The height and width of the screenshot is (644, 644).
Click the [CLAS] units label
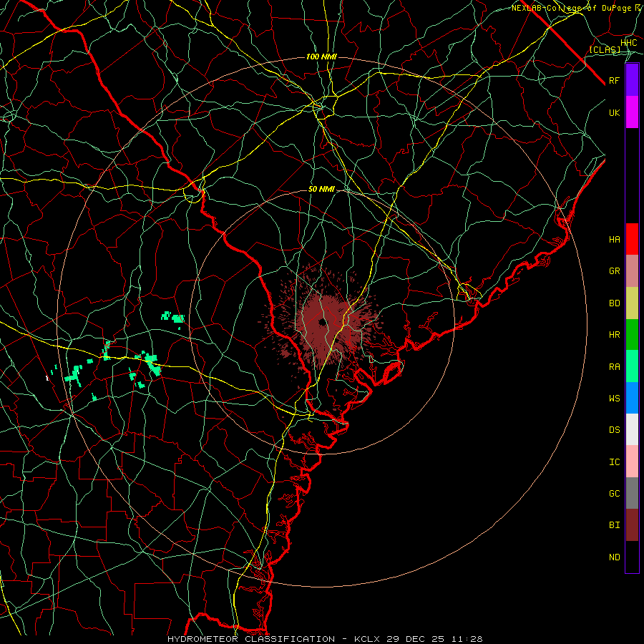(605, 49)
